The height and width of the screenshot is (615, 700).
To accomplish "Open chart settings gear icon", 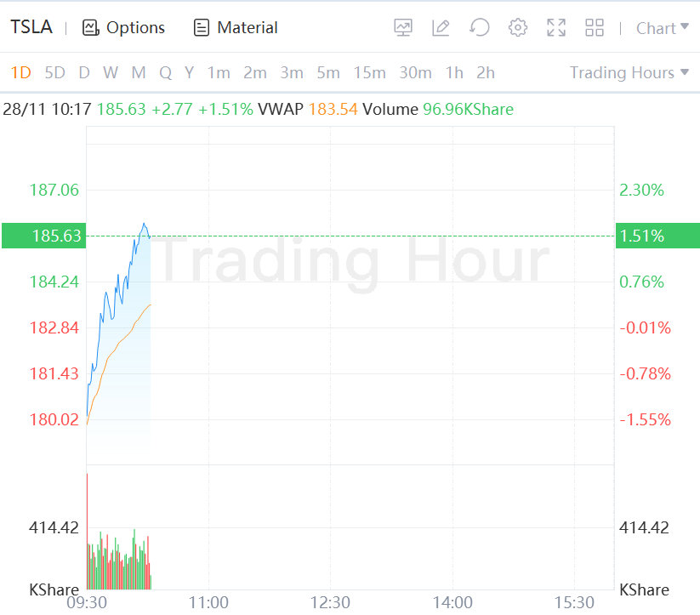I will tap(517, 28).
